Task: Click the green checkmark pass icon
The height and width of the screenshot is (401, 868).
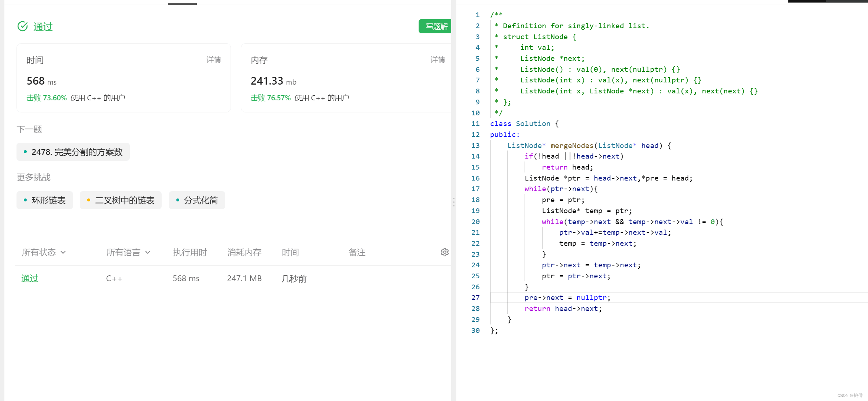Action: [23, 26]
